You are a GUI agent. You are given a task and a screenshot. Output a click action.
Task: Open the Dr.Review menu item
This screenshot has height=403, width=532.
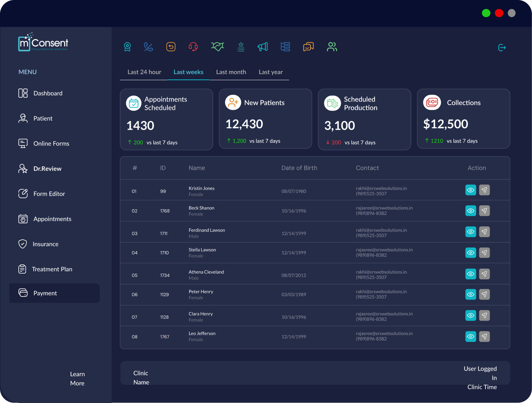(x=47, y=169)
